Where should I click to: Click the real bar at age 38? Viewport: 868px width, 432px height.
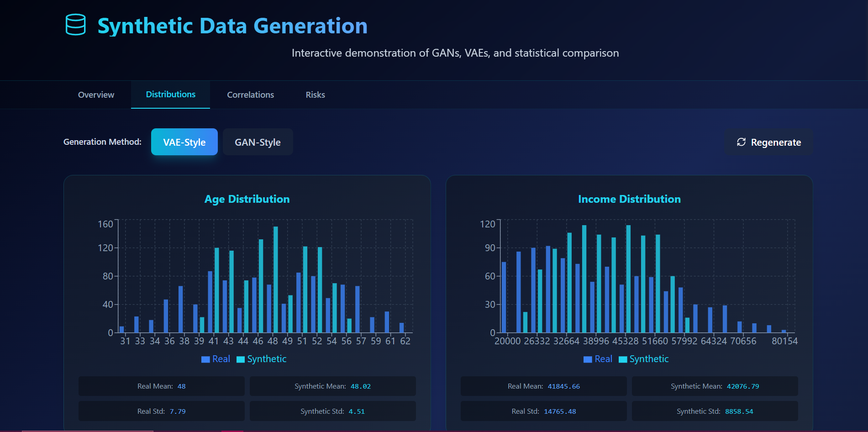point(181,309)
